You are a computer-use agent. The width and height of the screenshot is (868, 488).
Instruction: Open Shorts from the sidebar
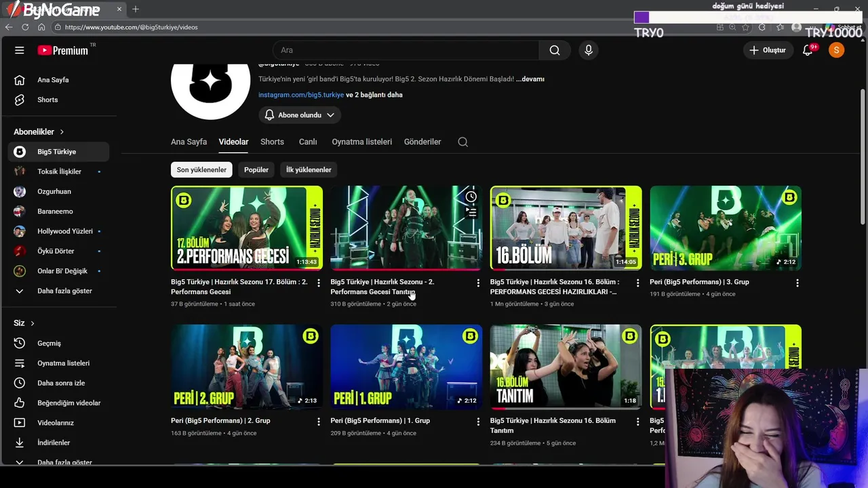pos(60,100)
